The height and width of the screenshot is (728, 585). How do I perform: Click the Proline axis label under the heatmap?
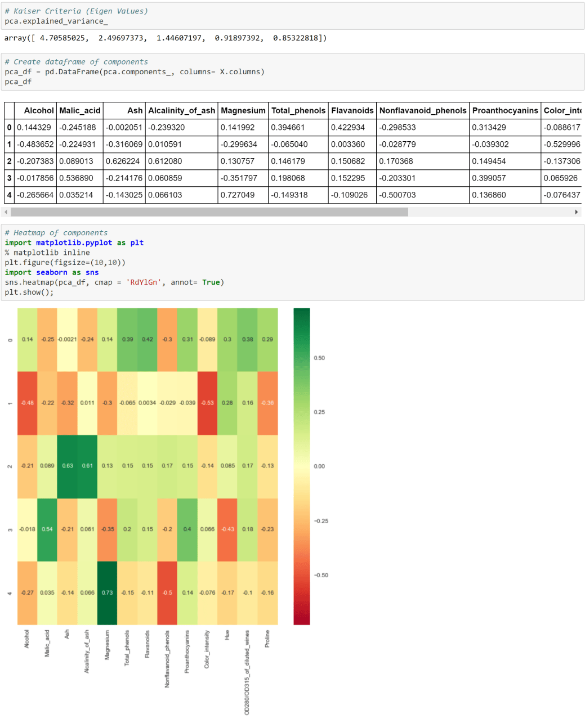[267, 639]
